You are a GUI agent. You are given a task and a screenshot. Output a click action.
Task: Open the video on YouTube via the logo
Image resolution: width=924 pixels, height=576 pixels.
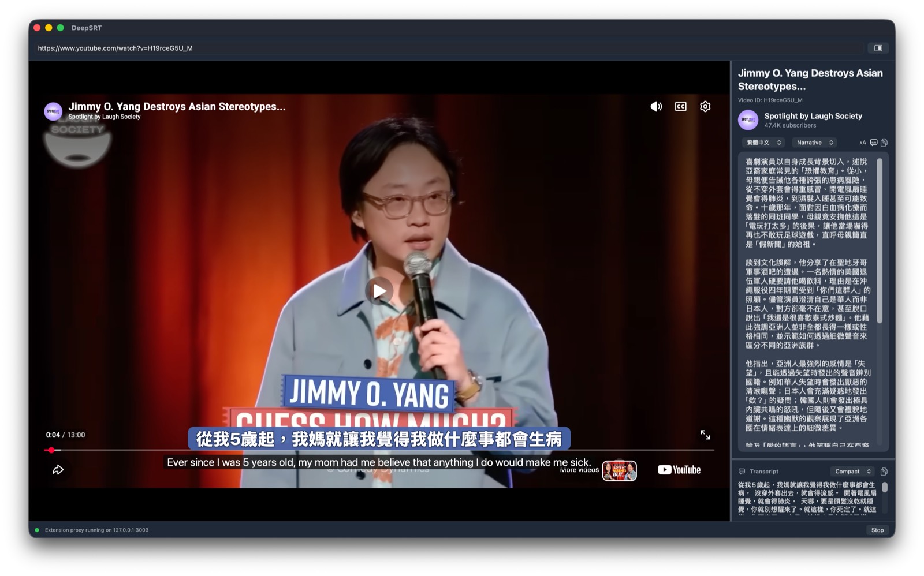[x=679, y=470]
